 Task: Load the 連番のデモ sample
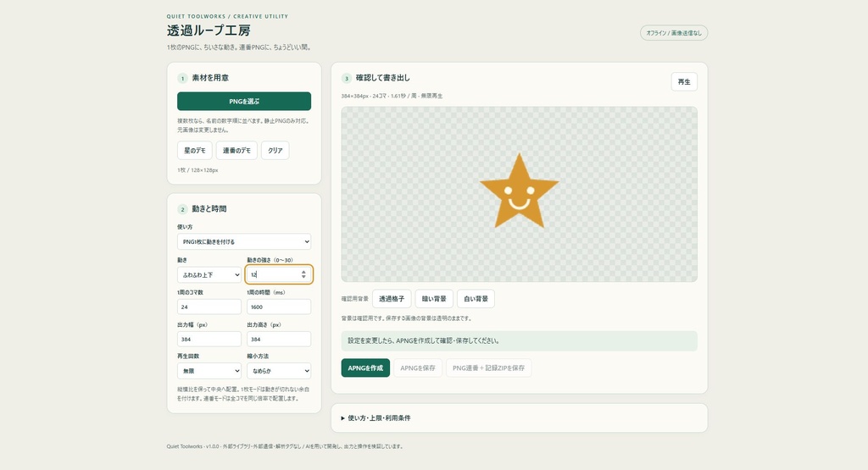[x=236, y=151]
